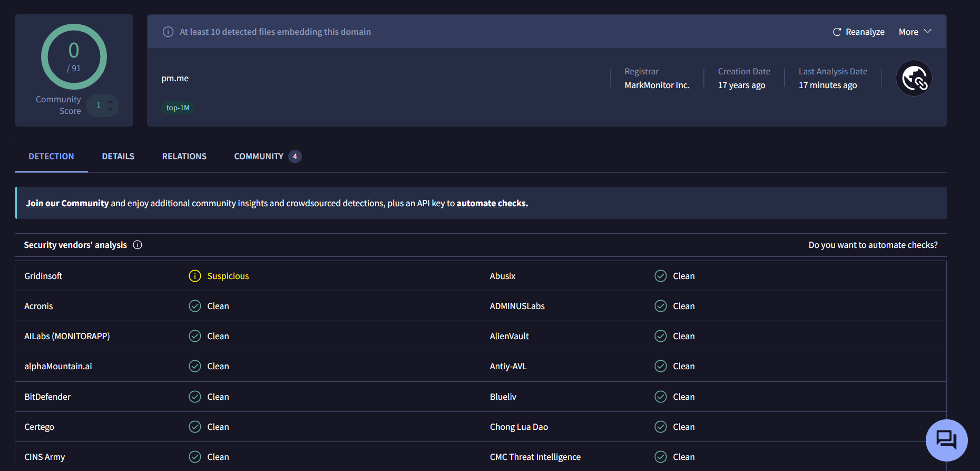Click the yellow Suspicious verdict text
The image size is (980, 471).
[228, 276]
